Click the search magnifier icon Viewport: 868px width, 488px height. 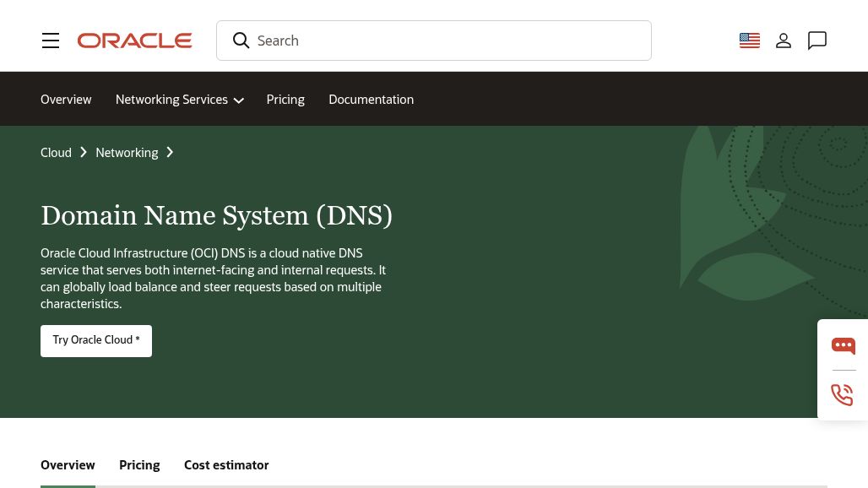pos(241,41)
